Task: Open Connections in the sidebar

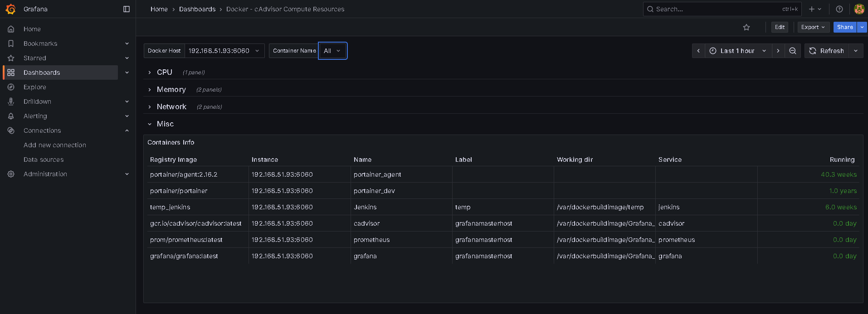Action: [x=42, y=130]
